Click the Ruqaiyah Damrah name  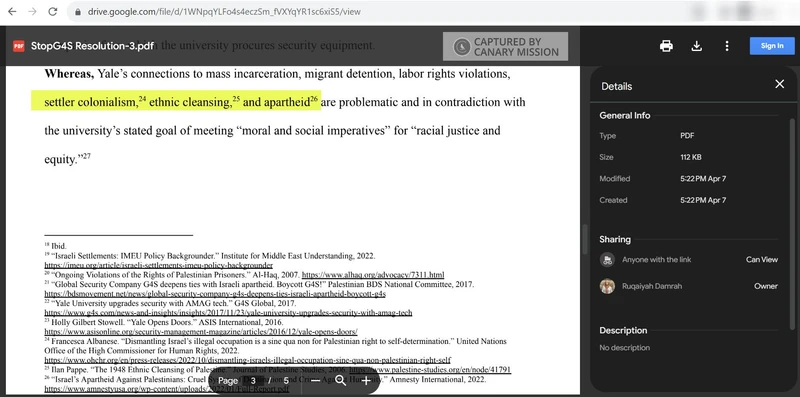point(652,286)
